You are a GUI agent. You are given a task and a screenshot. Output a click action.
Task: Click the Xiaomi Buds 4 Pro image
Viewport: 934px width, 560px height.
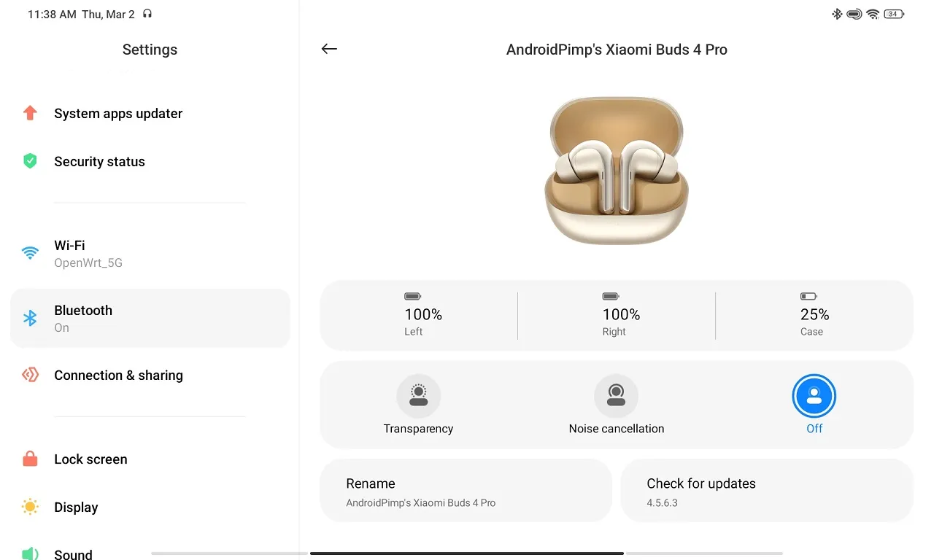tap(617, 170)
